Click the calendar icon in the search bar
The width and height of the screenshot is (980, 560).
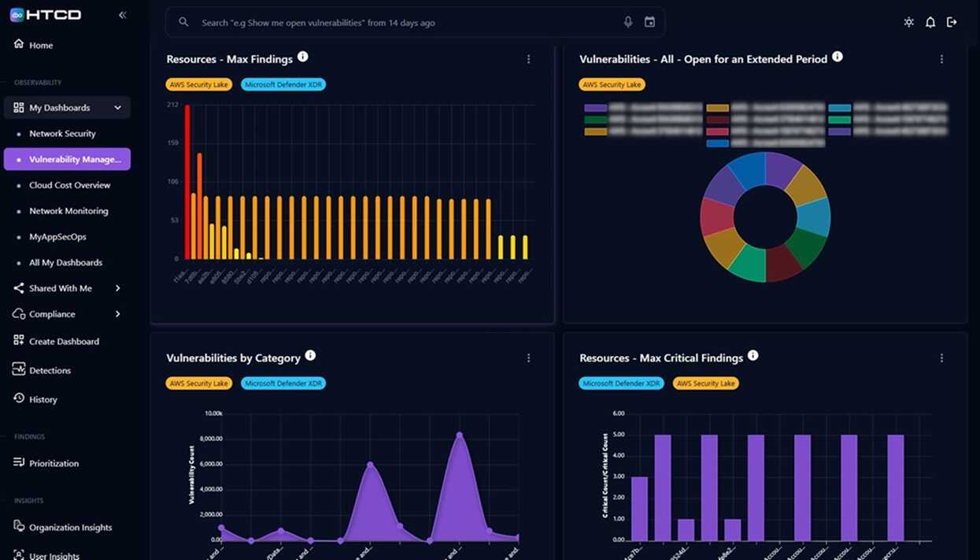click(649, 22)
